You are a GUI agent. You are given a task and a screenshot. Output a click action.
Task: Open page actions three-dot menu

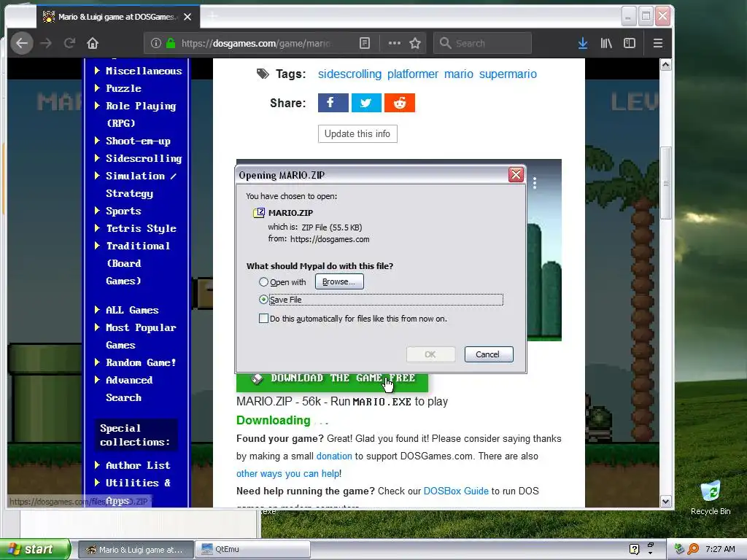tap(395, 43)
